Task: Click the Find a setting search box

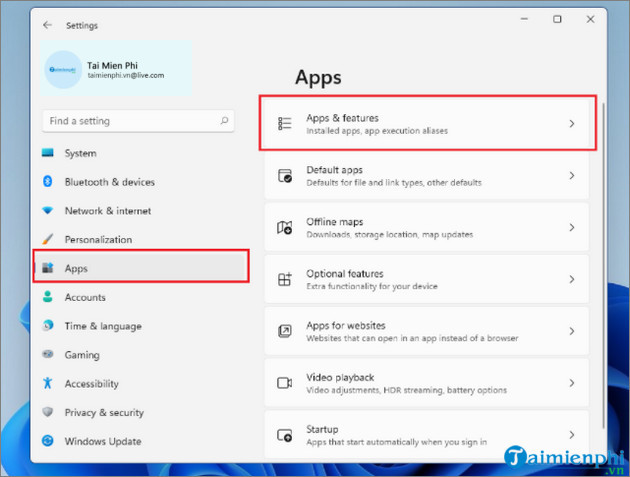Action: (x=138, y=121)
